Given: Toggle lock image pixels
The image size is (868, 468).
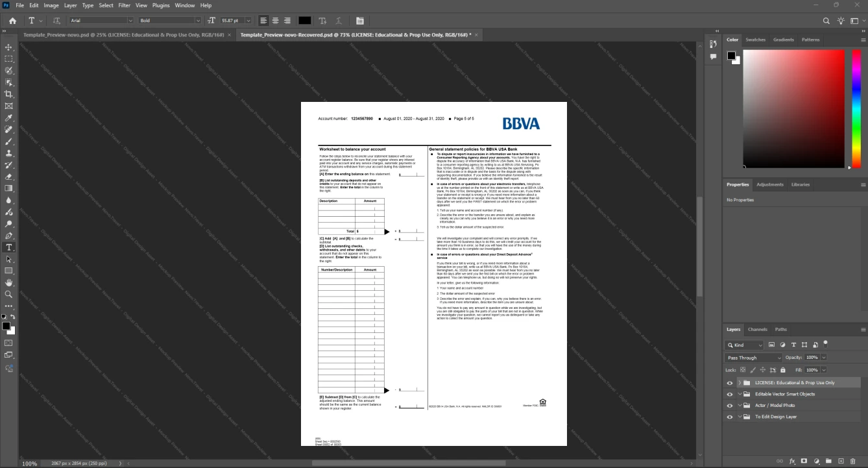Looking at the screenshot, I should point(753,370).
